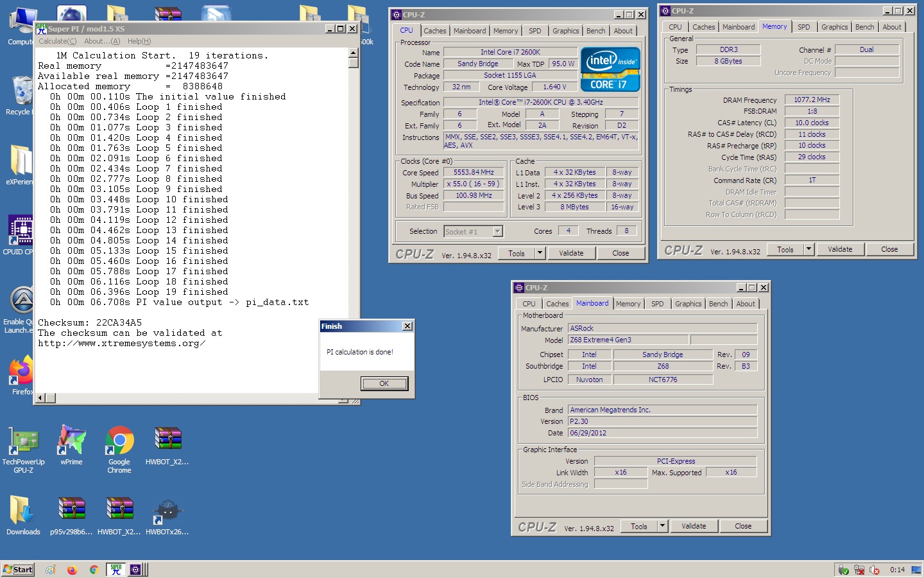Click Validate in the CPU-Z Mainboard window
Screen dimensions: 924x578
pos(694,526)
